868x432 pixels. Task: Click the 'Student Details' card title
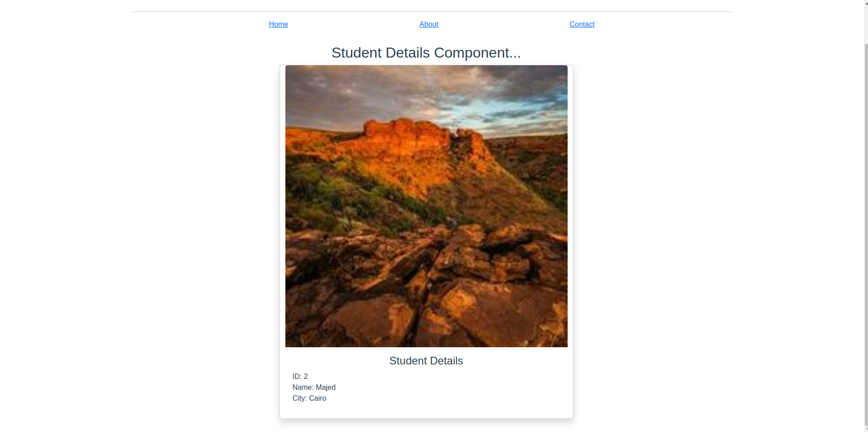pyautogui.click(x=426, y=361)
